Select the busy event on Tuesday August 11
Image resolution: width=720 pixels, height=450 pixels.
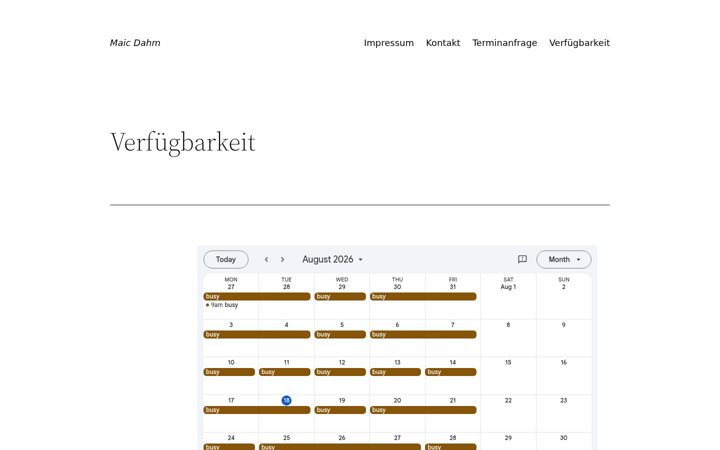coord(285,372)
